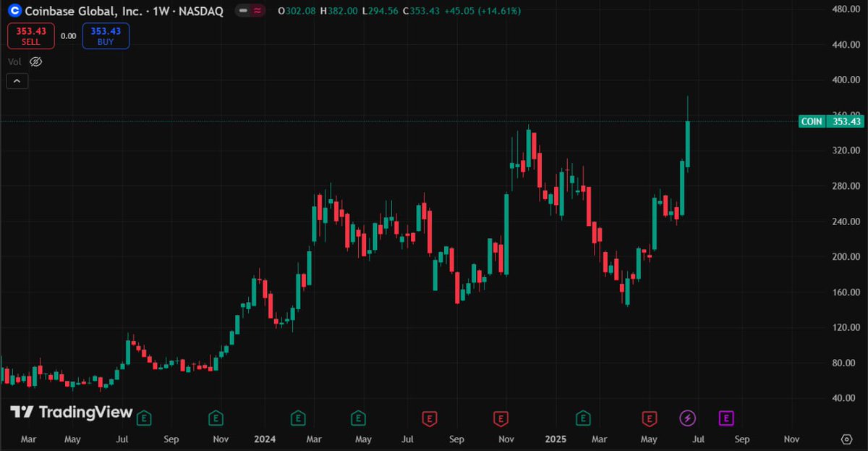Image resolution: width=868 pixels, height=451 pixels.
Task: Click the 480.00 price axis label
Action: [846, 9]
